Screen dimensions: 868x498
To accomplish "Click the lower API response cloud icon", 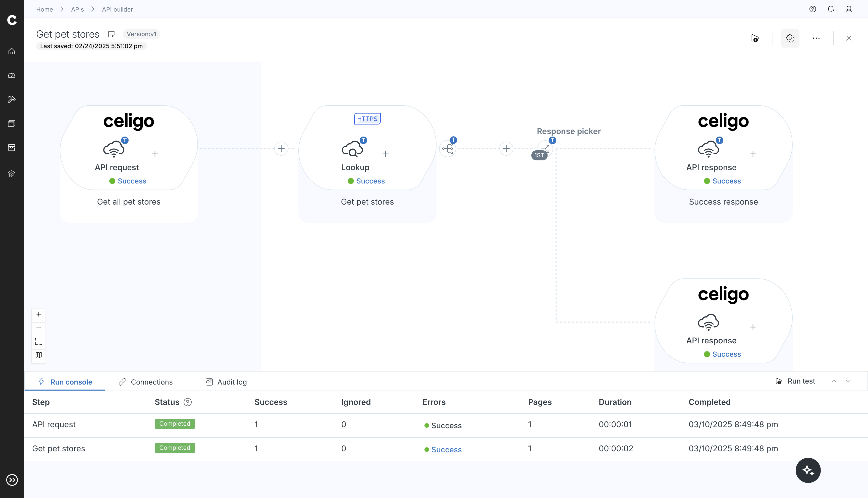I will tap(709, 322).
